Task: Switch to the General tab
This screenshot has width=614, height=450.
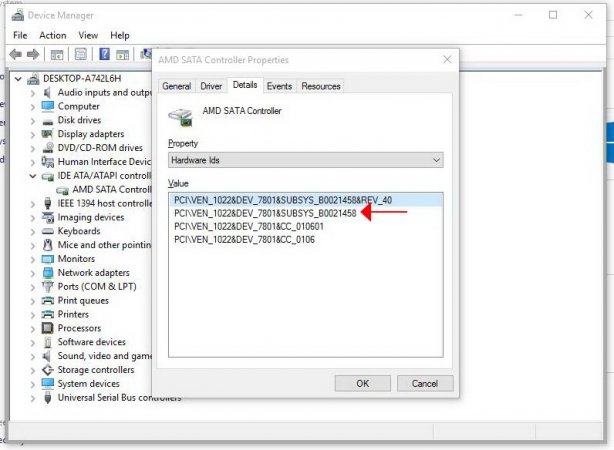Action: tap(177, 86)
